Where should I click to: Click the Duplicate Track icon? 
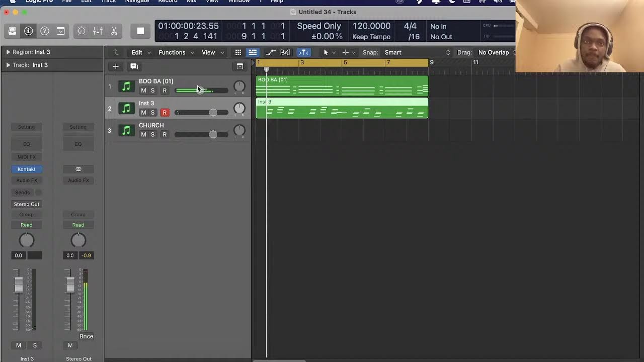[134, 66]
